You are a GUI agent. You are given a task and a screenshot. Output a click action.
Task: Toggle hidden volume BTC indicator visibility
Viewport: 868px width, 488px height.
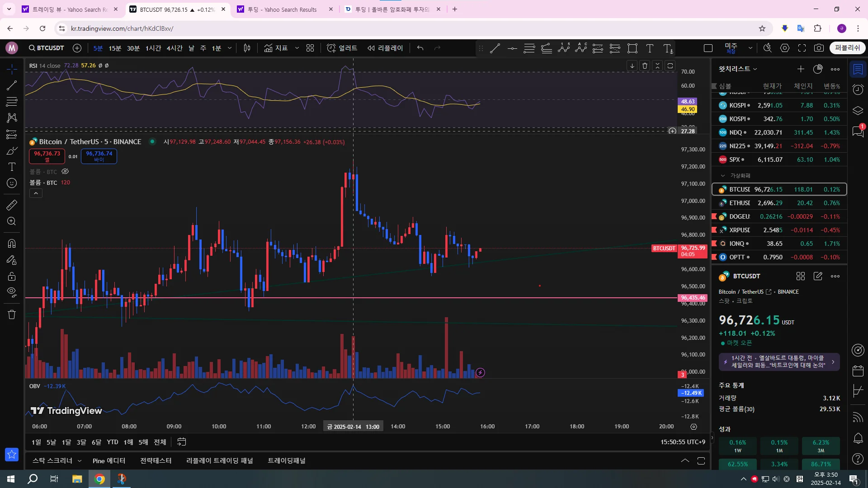[65, 172]
